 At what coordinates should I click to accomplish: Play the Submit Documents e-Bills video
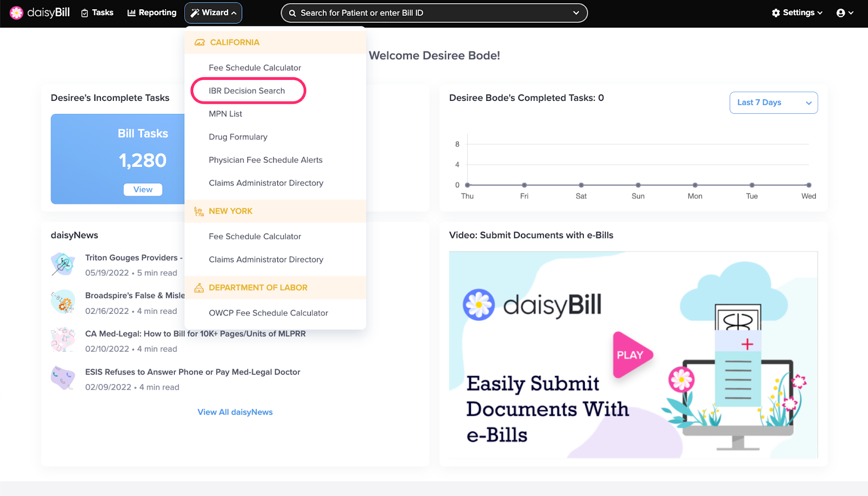(633, 355)
